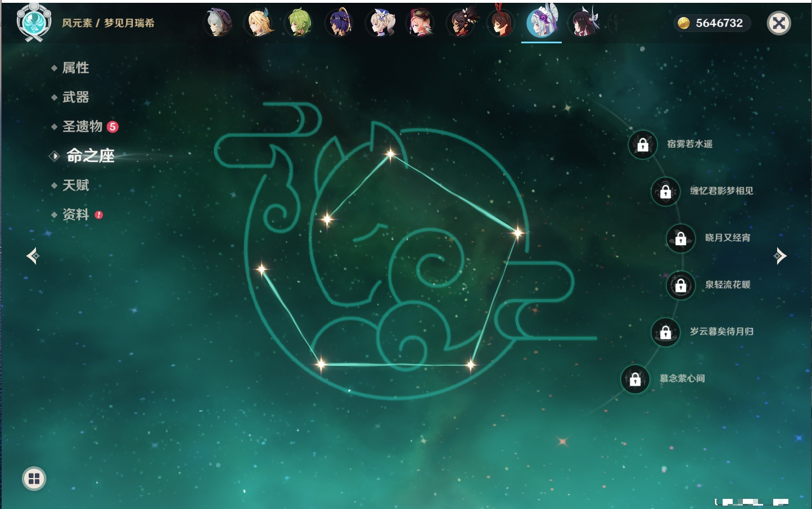Click the Mora coin icon
This screenshot has width=812, height=509.
point(684,23)
